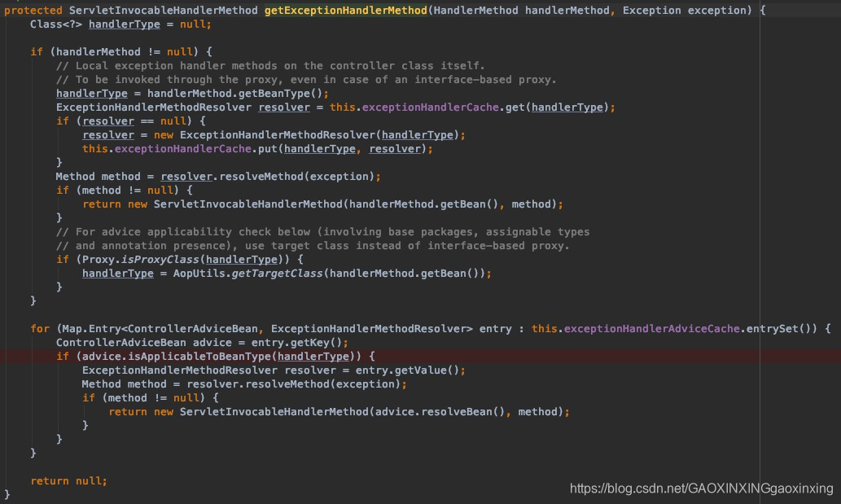Click the AopUtils class name
This screenshot has height=504, width=841.
[199, 274]
